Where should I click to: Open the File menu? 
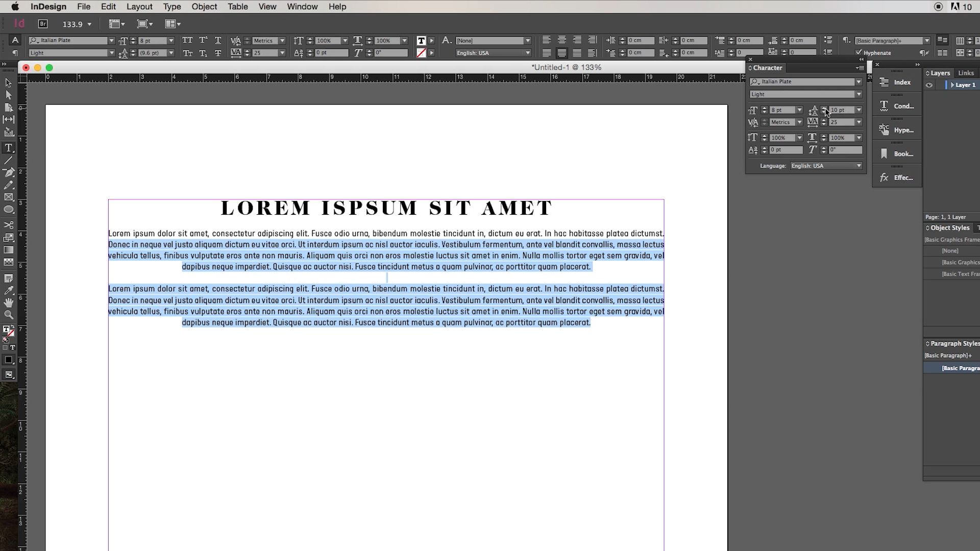tap(84, 7)
